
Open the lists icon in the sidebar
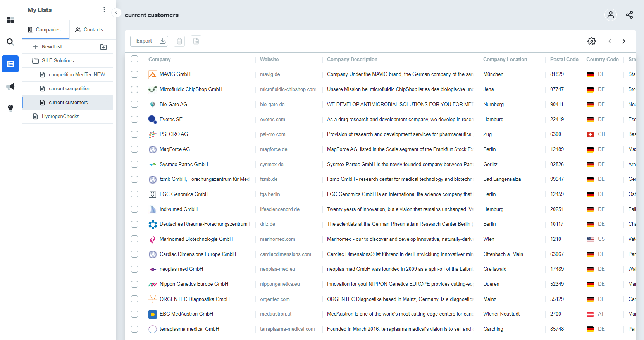pyautogui.click(x=10, y=64)
